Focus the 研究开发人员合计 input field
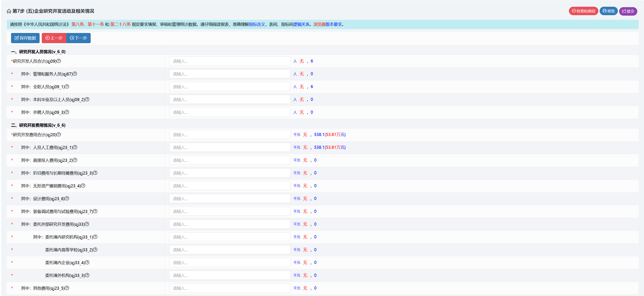The width and height of the screenshot is (644, 296). tap(230, 61)
